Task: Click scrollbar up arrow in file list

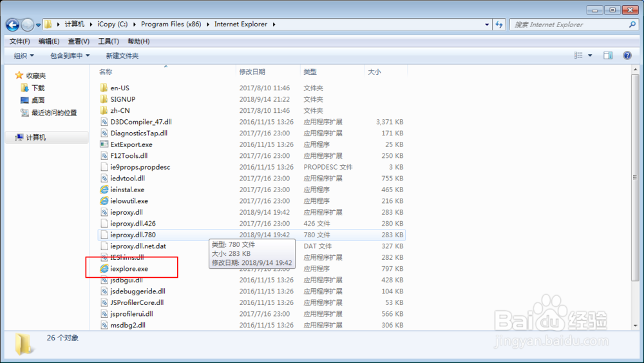Action: pos(635,70)
